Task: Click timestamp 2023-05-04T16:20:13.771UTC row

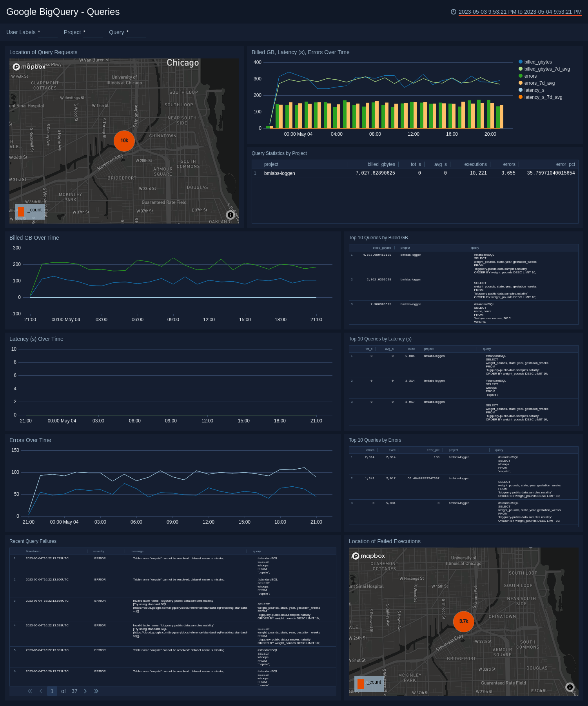Action: point(47,671)
